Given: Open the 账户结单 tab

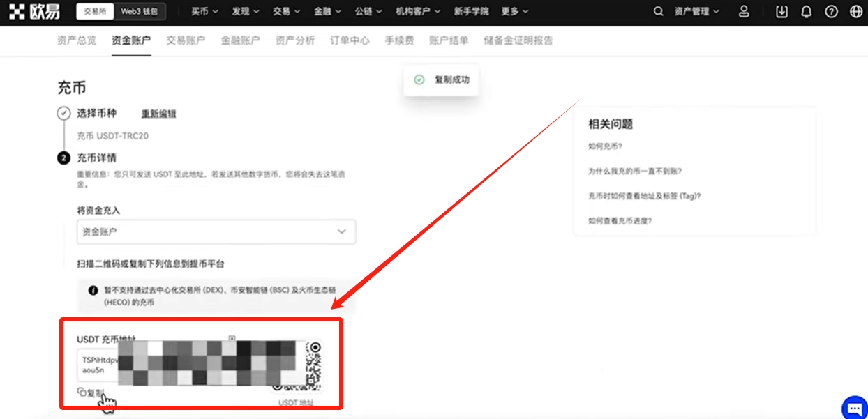Looking at the screenshot, I should pos(449,40).
